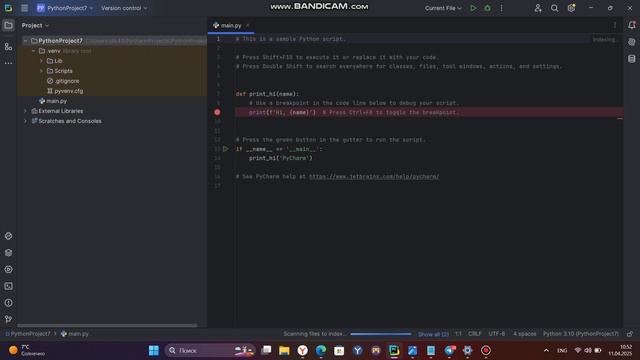Click the indexing progress bar

[x=381, y=334]
